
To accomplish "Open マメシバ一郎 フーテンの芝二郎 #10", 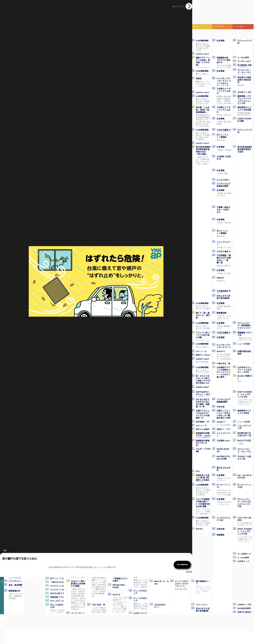I will pos(203,335).
